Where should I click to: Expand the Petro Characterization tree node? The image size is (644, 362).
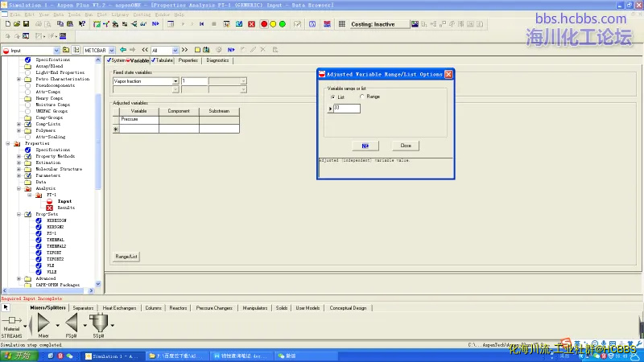pos(19,79)
